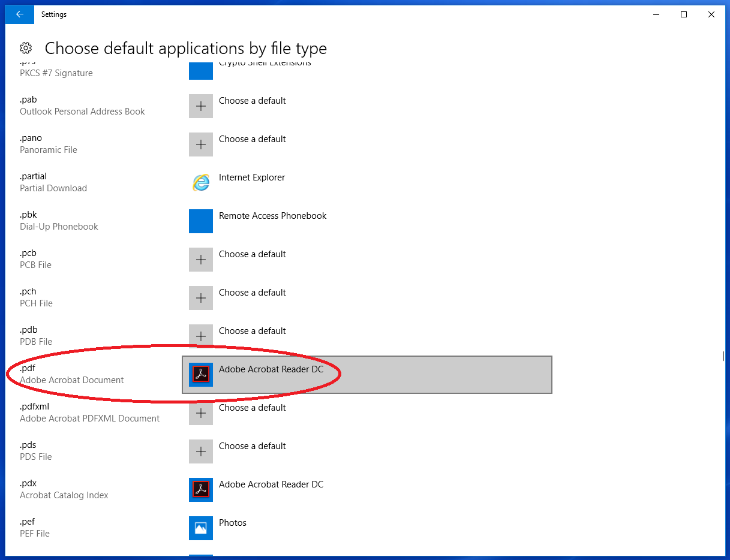Select the ".pab" extension label
This screenshot has width=730, height=560.
point(28,100)
